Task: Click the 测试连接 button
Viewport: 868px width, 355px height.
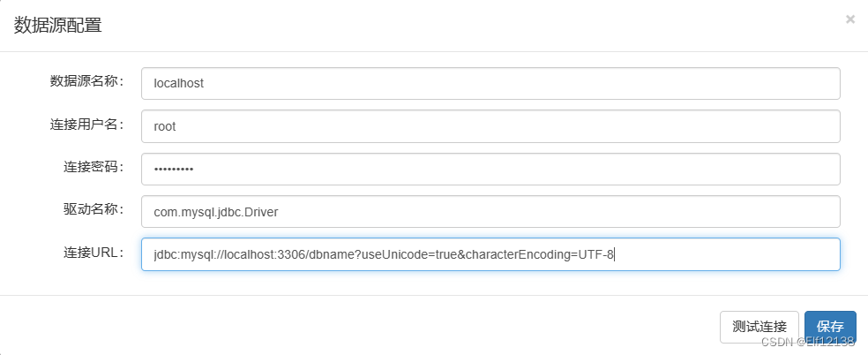Action: pos(759,327)
